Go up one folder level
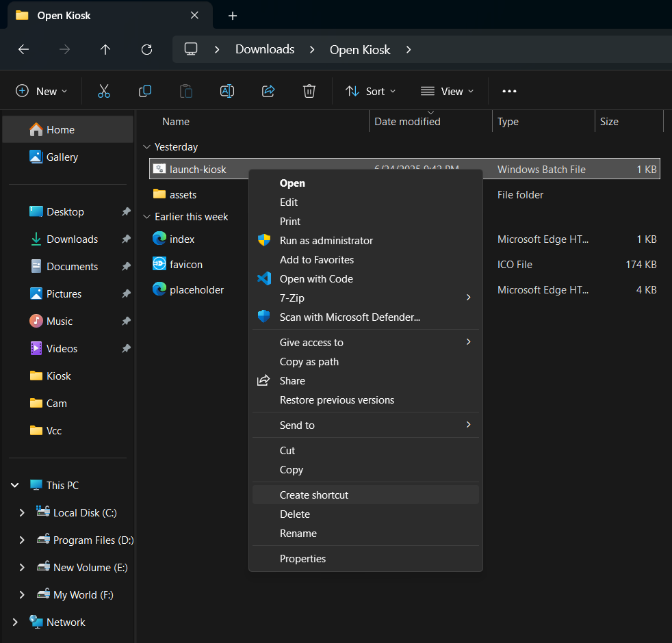 105,49
